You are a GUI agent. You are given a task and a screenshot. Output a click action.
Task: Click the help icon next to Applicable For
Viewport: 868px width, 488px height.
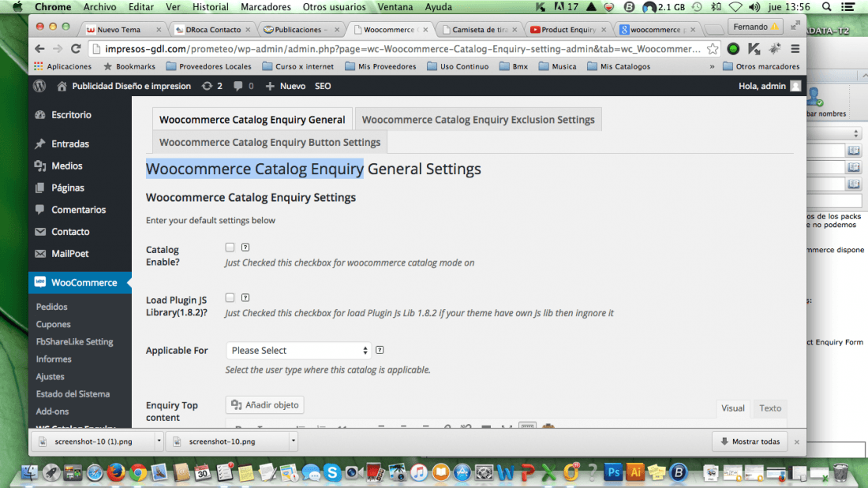pos(380,350)
